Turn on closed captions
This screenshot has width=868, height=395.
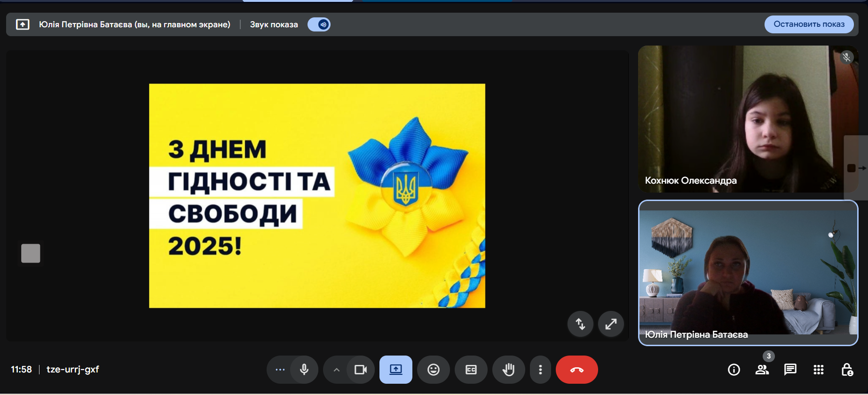click(x=471, y=370)
